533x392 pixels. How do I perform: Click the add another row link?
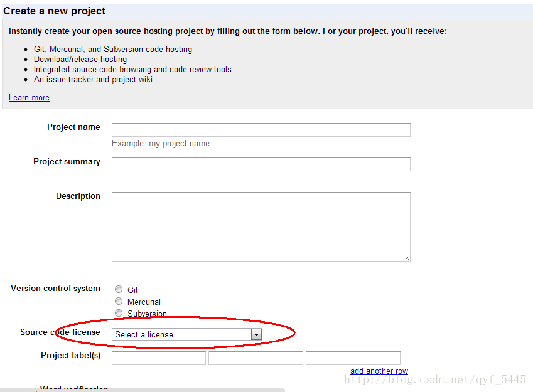pyautogui.click(x=379, y=371)
